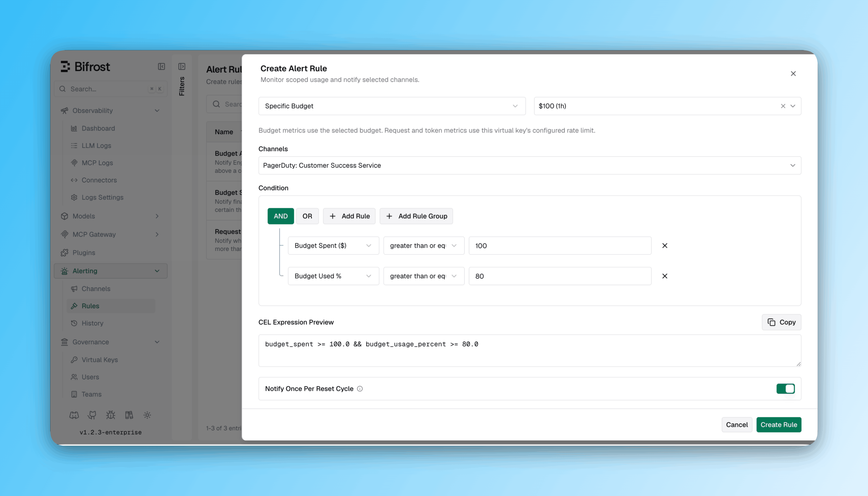Open operator dropdown for Budget Used % rule
This screenshot has width=868, height=496.
pyautogui.click(x=424, y=276)
